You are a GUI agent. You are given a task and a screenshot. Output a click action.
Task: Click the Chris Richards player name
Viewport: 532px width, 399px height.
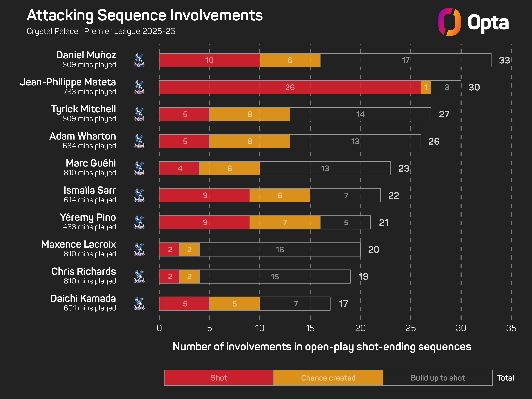coord(83,271)
